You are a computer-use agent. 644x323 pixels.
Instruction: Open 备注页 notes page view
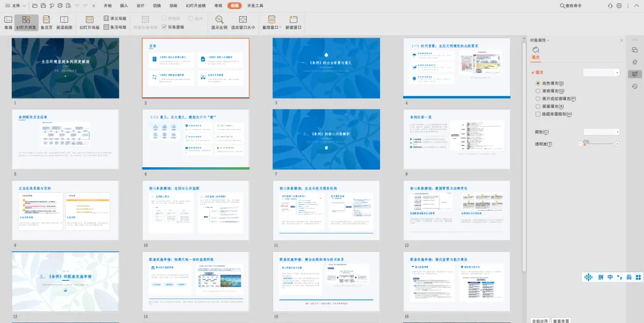pos(47,23)
